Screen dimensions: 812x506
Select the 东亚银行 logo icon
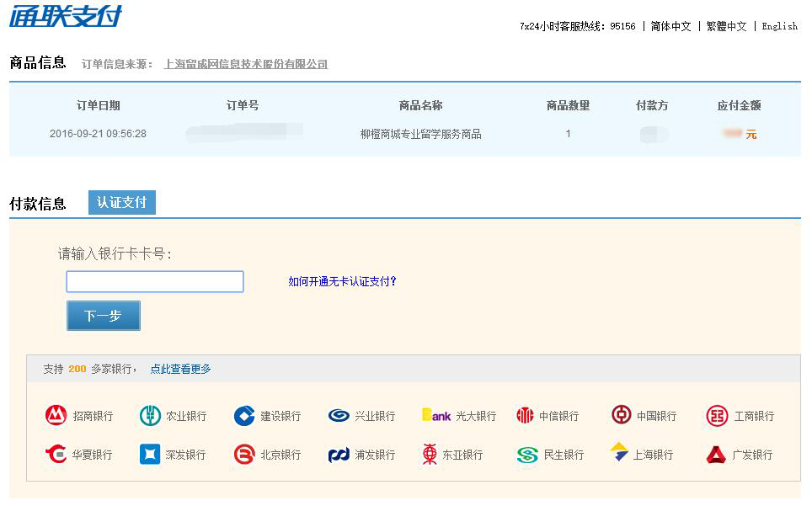[x=430, y=455]
